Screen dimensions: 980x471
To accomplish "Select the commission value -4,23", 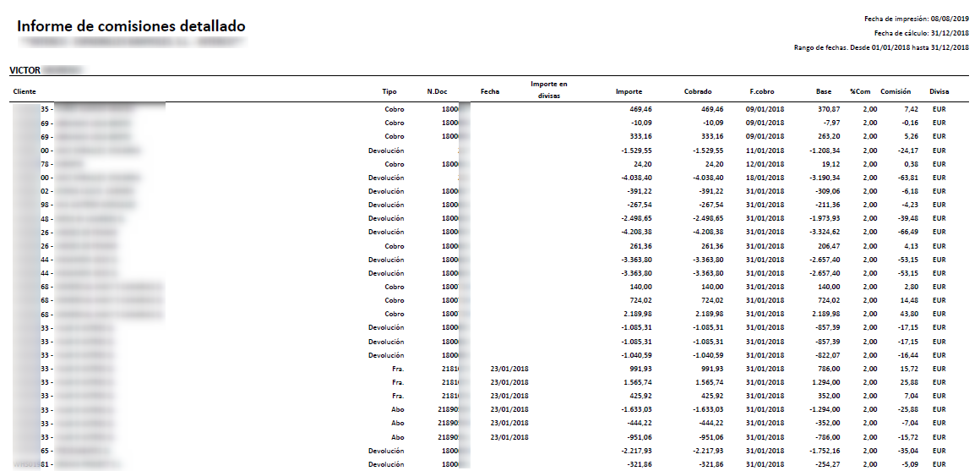I will (x=908, y=205).
